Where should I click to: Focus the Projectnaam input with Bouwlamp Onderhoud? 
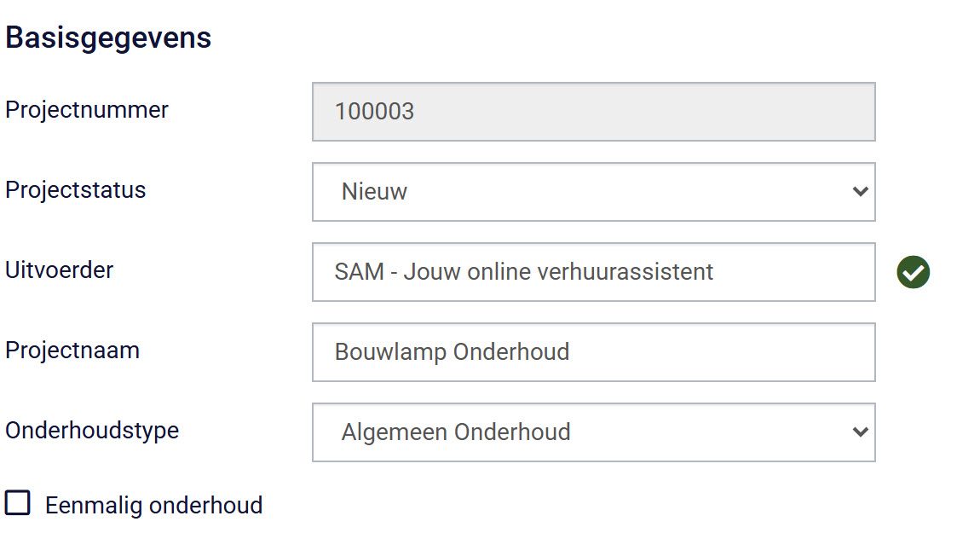pos(594,352)
